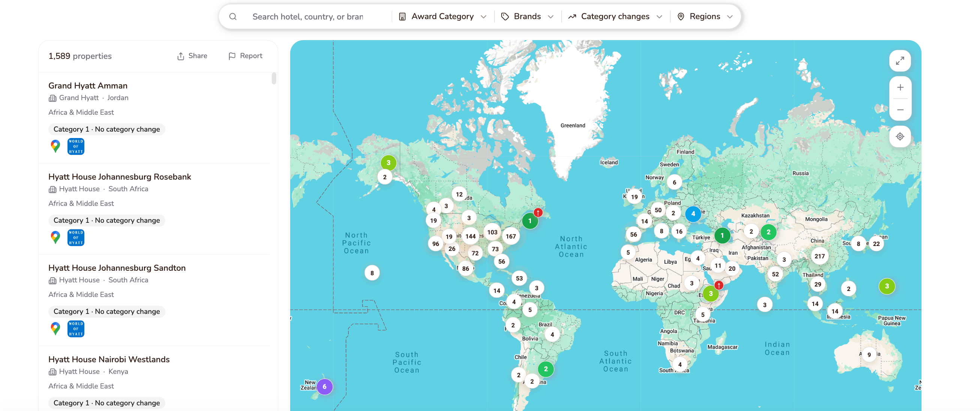Click the search hotel, country, or brand field
The image size is (980, 411).
pyautogui.click(x=308, y=16)
